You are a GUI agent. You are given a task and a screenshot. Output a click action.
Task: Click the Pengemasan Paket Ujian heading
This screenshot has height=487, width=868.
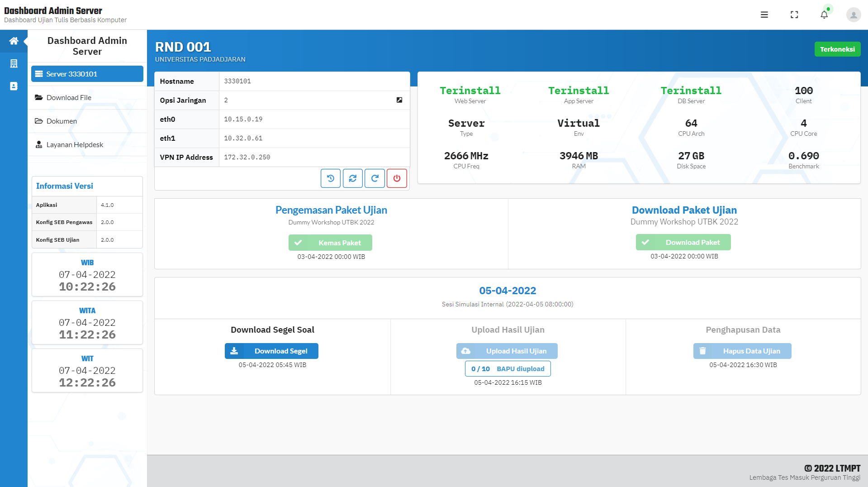click(x=331, y=210)
